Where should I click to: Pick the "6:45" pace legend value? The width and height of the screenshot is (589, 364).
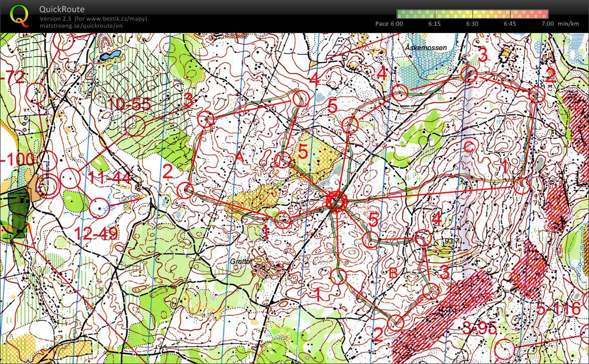[x=510, y=24]
